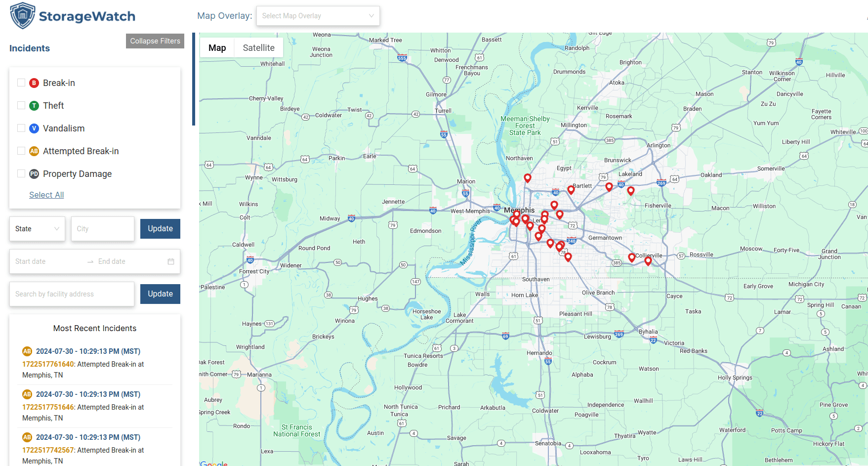868x466 pixels.
Task: Click the Select All link
Action: 46,195
